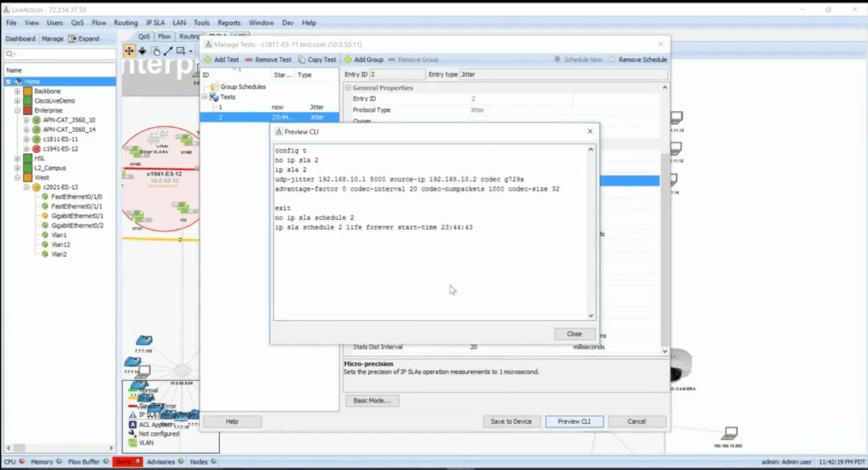
Task: Click the Add Test plus icon
Action: coord(208,59)
